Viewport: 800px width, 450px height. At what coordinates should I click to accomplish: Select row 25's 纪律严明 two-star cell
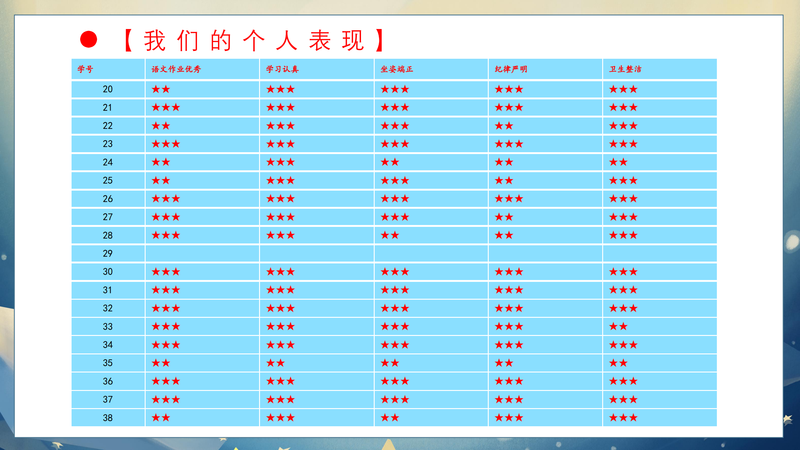pyautogui.click(x=545, y=181)
